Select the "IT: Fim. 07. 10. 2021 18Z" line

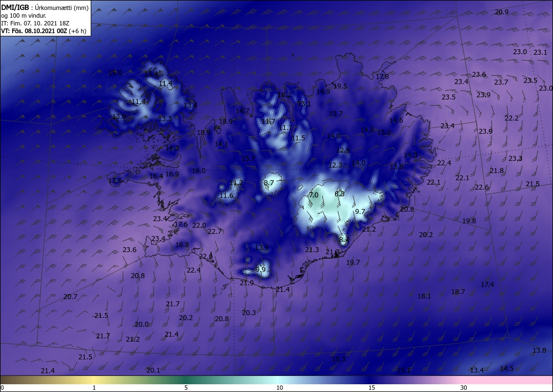coord(35,23)
